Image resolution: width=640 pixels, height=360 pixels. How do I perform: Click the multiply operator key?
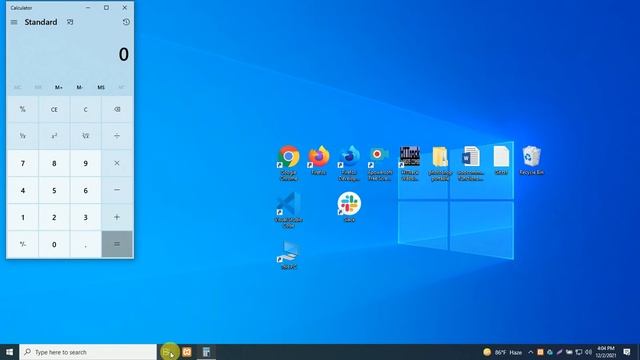pos(117,163)
